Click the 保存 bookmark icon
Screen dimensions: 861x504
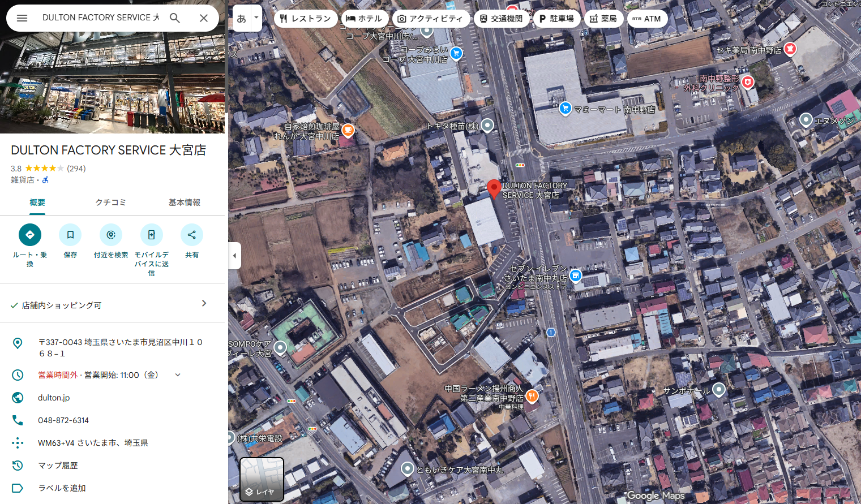(x=70, y=235)
